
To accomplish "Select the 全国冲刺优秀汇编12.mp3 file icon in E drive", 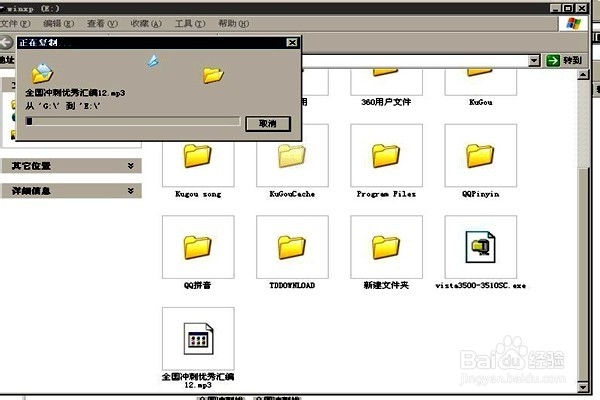I will coord(198,338).
